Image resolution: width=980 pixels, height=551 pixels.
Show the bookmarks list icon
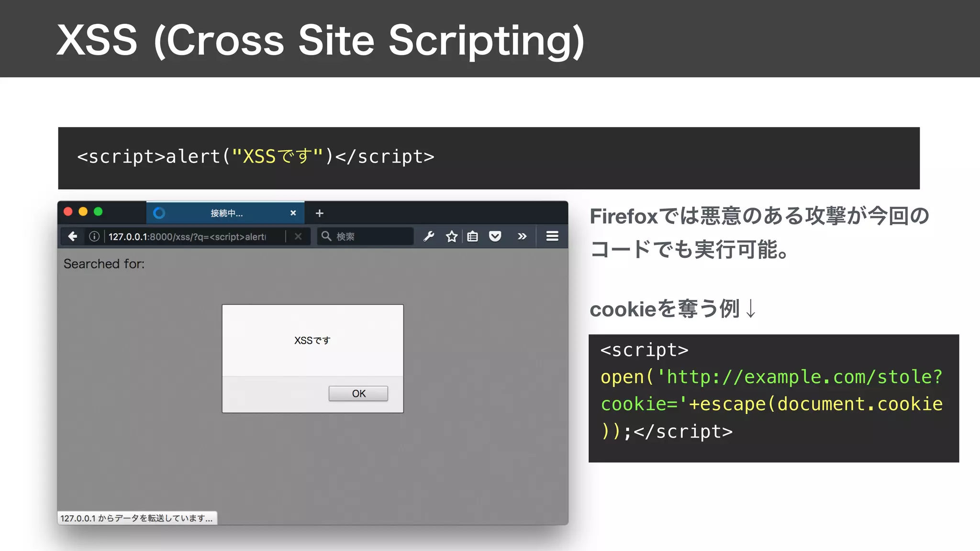pos(473,236)
